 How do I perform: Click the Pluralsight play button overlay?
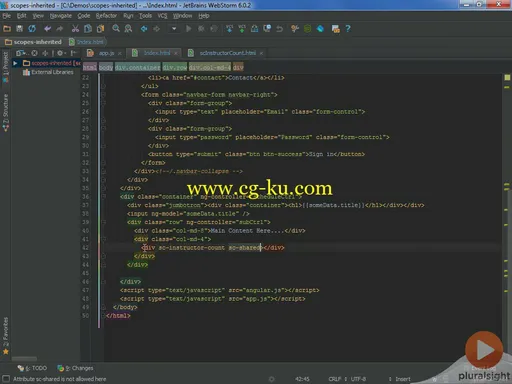484,350
